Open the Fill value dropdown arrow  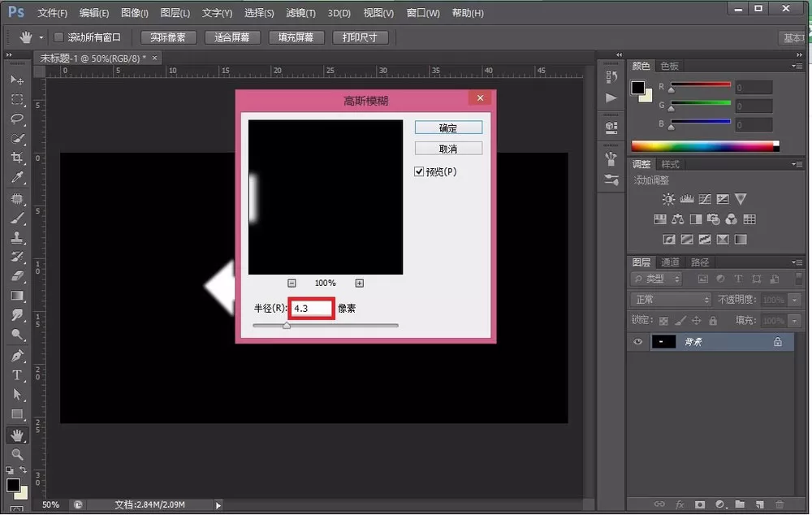pyautogui.click(x=794, y=321)
